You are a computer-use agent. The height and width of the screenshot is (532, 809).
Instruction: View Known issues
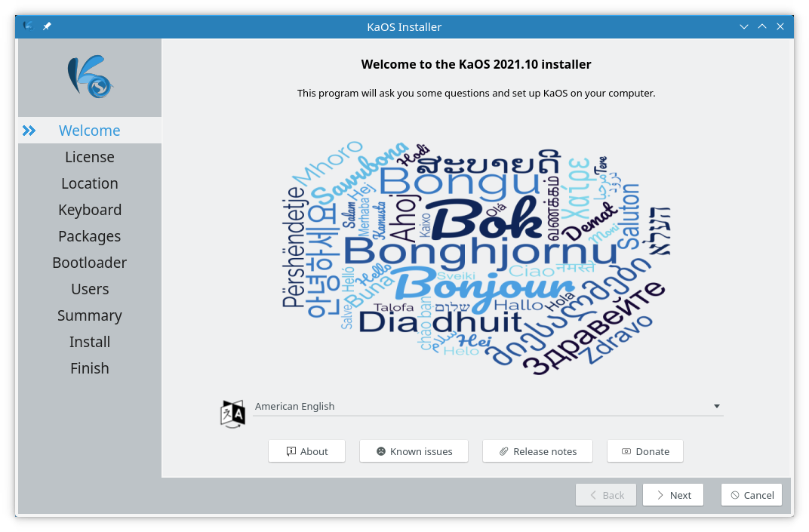pos(414,451)
